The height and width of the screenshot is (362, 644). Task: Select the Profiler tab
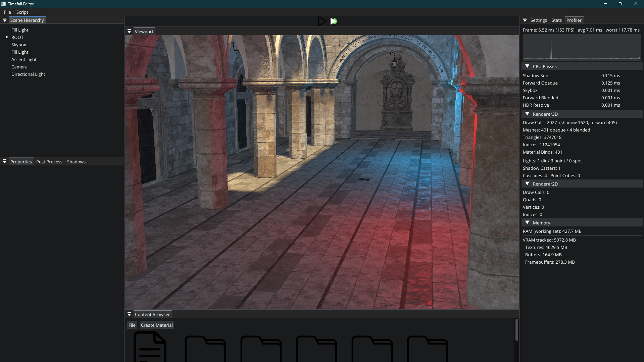(574, 20)
